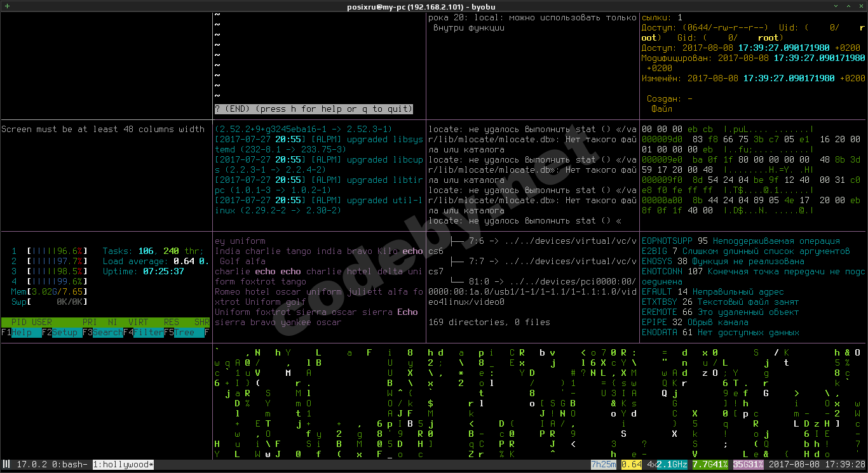Sort by the VIRT column header
The image size is (868, 473).
click(139, 323)
